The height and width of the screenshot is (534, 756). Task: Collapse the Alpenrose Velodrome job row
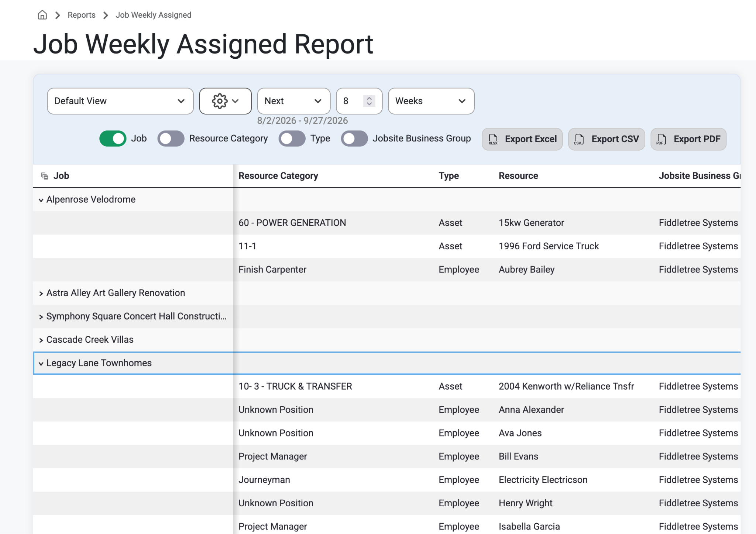click(41, 200)
